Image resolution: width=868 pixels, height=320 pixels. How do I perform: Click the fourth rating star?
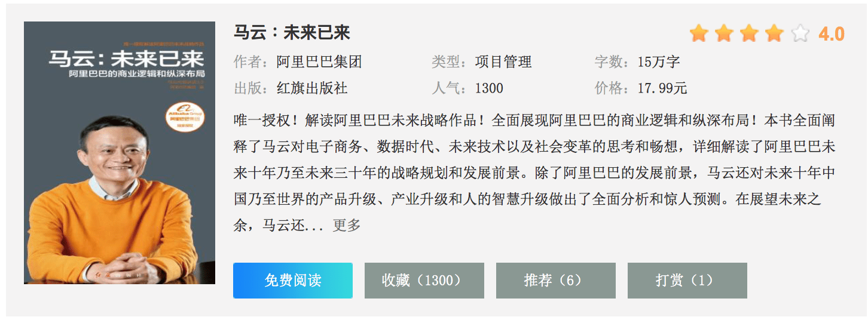774,33
